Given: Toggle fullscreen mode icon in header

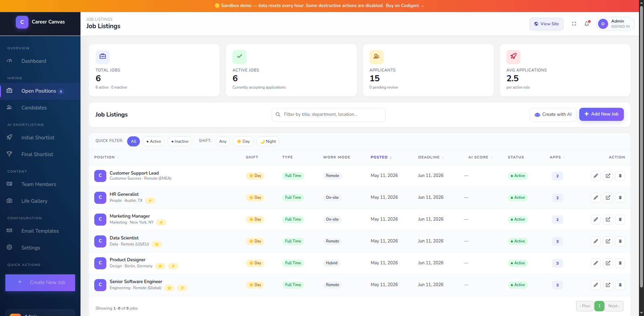Looking at the screenshot, I should 574,24.
